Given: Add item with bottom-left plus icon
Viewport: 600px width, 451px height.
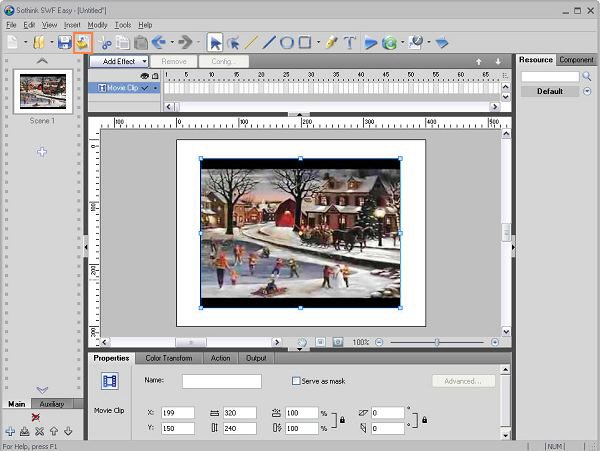Looking at the screenshot, I should [10, 431].
